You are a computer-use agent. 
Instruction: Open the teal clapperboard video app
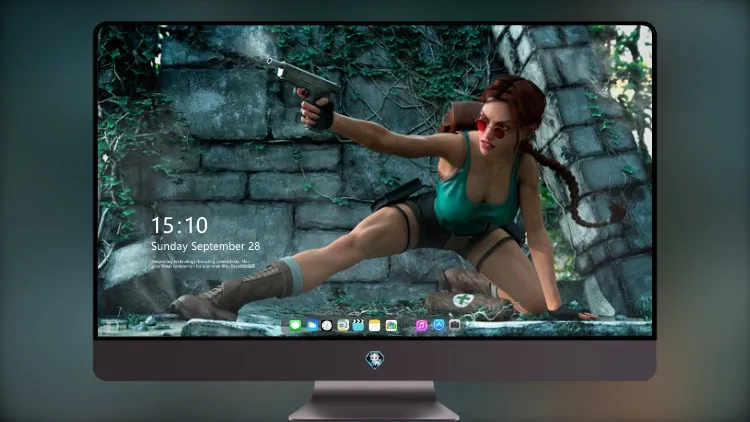click(358, 326)
